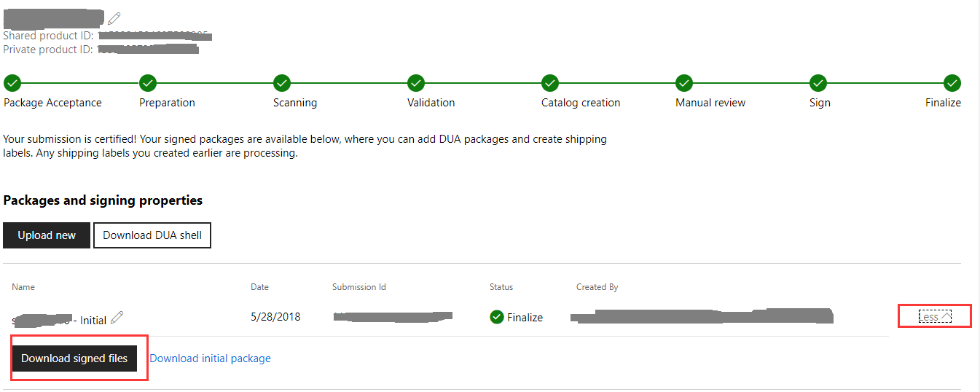Click the Manual review checkmark icon

pos(684,83)
